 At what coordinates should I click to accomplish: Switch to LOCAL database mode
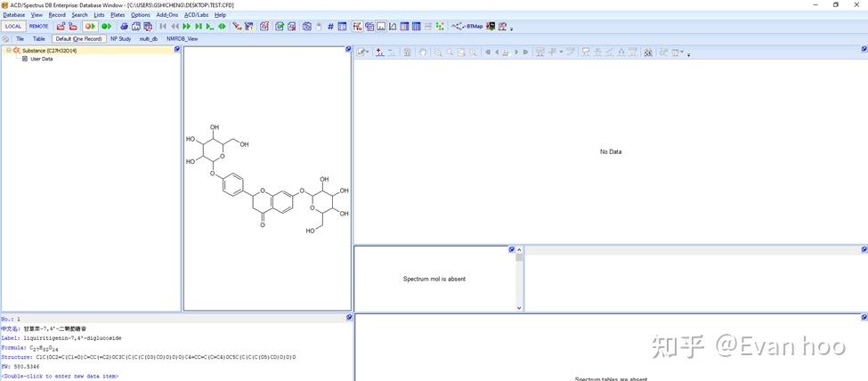click(x=13, y=26)
